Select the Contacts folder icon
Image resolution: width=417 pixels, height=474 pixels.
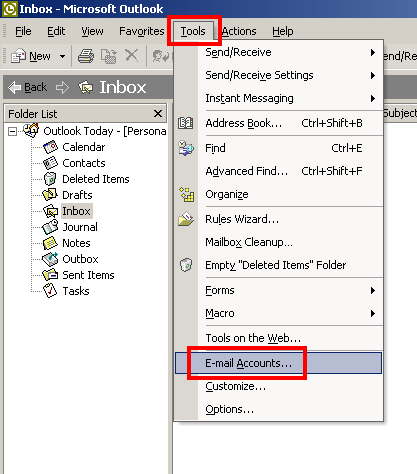[x=50, y=163]
